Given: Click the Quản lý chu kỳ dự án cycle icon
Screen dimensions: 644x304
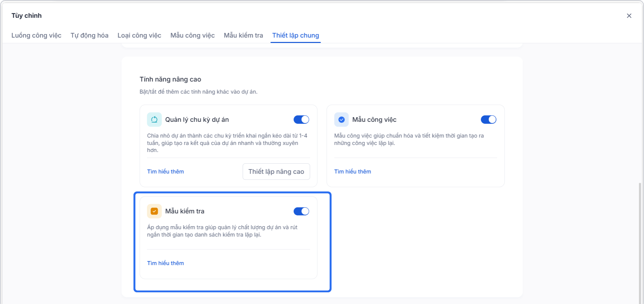Looking at the screenshot, I should coord(154,119).
